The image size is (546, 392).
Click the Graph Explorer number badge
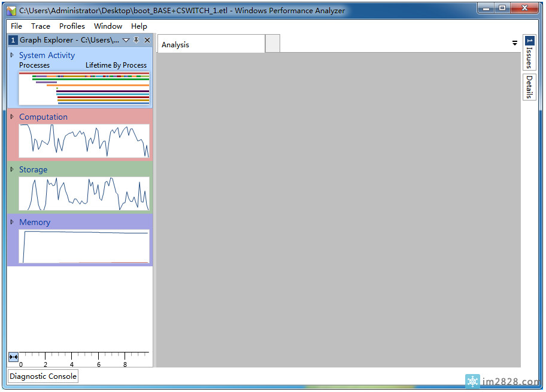click(13, 40)
